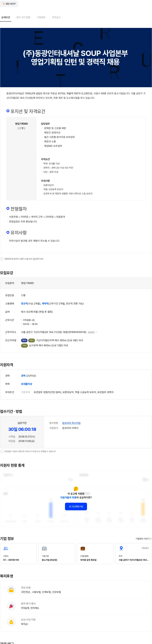Image resolution: width=152 pixels, height=644 pixels.
Task: Click the recruitment banner image
Action: coord(76,58)
